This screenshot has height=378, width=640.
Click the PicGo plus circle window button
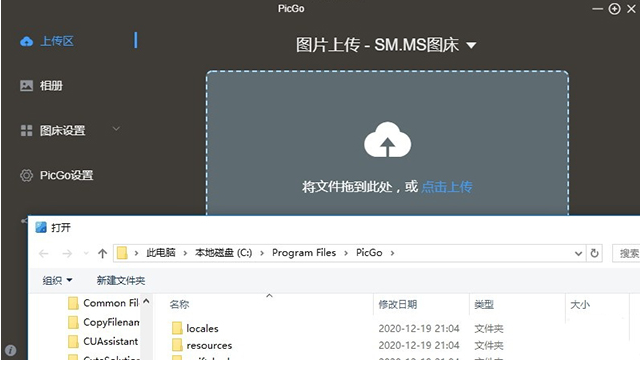(614, 9)
